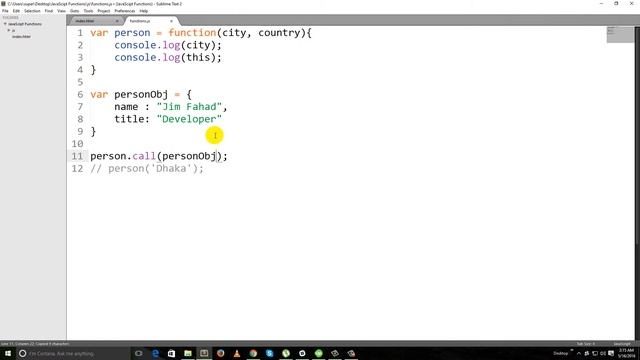Click the Desktop toolbar on the taskbar

click(x=560, y=353)
